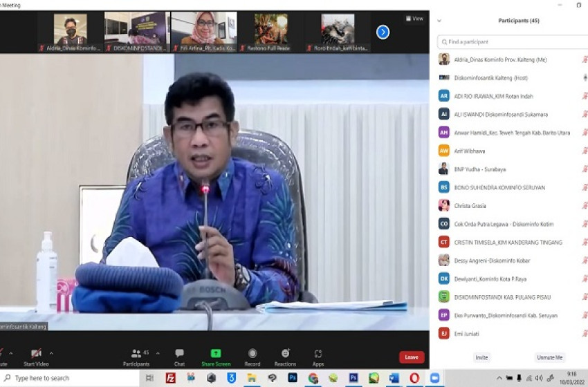Image resolution: width=588 pixels, height=387 pixels.
Task: Open the Reactions menu
Action: point(285,353)
